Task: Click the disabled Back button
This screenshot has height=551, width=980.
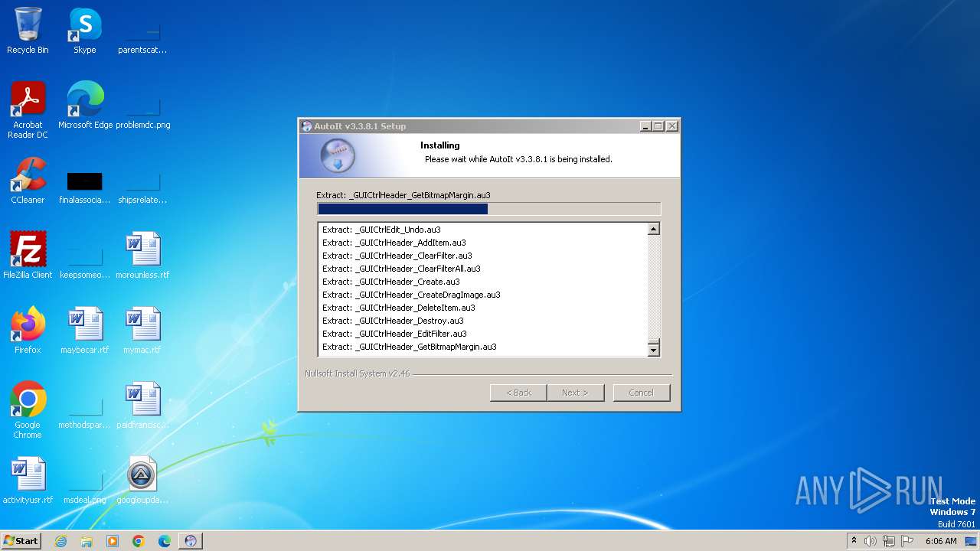Action: [x=518, y=393]
